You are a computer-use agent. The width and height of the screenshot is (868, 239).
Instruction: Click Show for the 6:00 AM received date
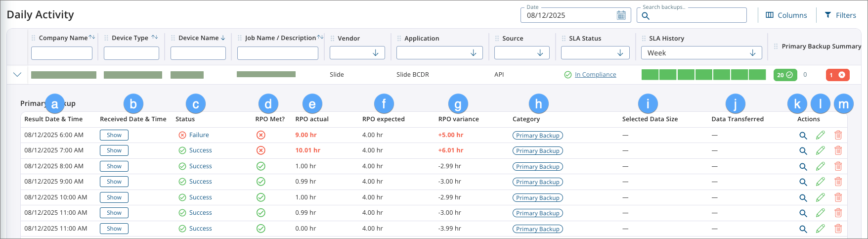[x=114, y=135]
